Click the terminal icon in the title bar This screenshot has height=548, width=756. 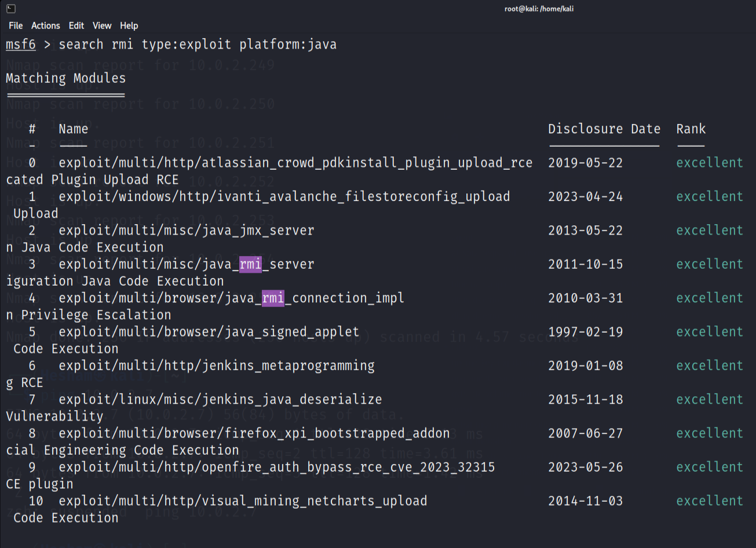coord(11,9)
